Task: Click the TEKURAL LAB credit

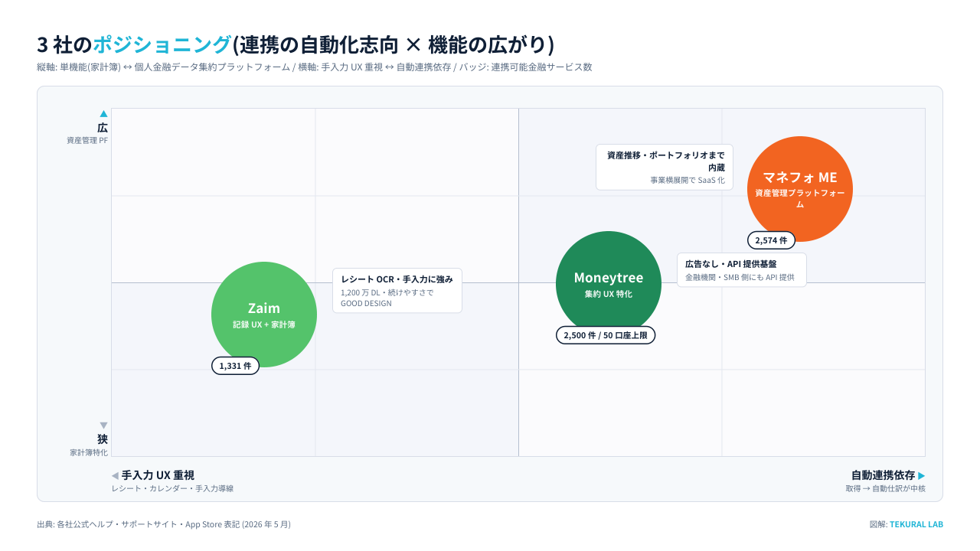Action: pyautogui.click(x=916, y=524)
